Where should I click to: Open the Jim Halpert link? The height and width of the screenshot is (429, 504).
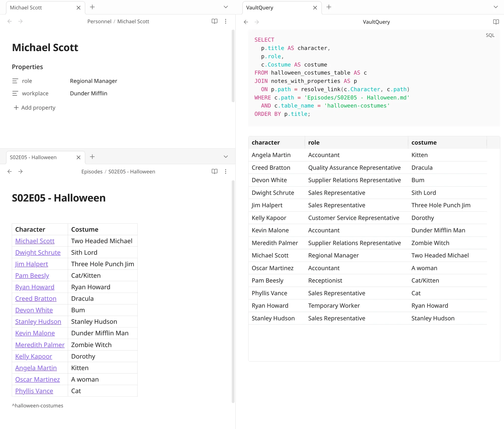click(31, 264)
